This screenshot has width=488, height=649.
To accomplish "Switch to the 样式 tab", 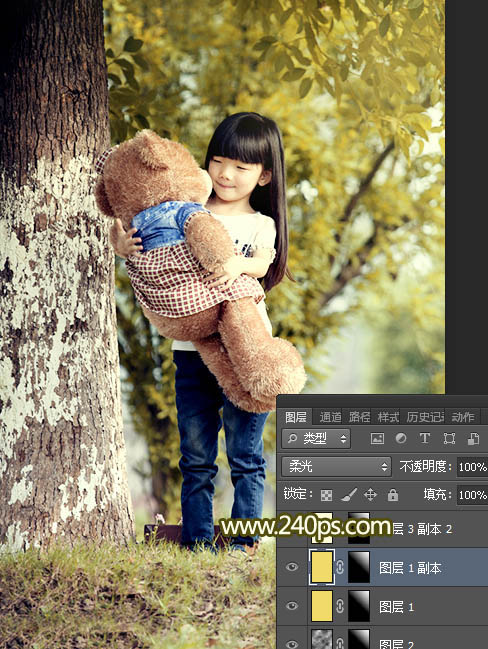I will point(388,417).
